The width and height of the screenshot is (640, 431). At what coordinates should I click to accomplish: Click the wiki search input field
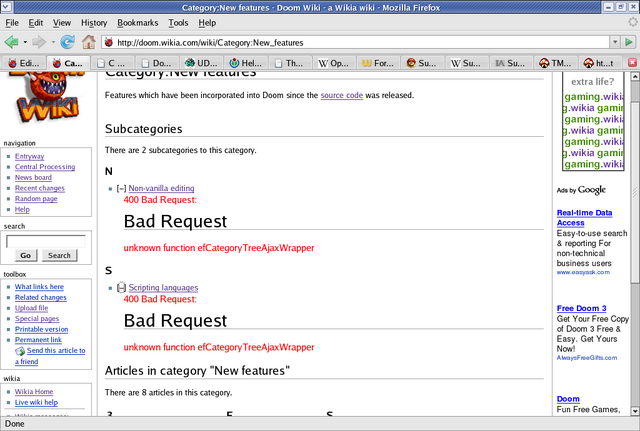coord(46,242)
